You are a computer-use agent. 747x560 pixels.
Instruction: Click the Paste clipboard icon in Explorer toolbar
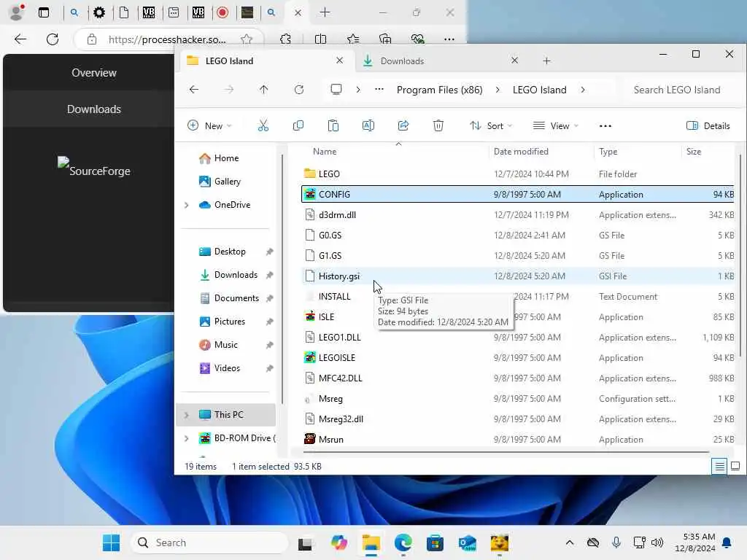(333, 125)
